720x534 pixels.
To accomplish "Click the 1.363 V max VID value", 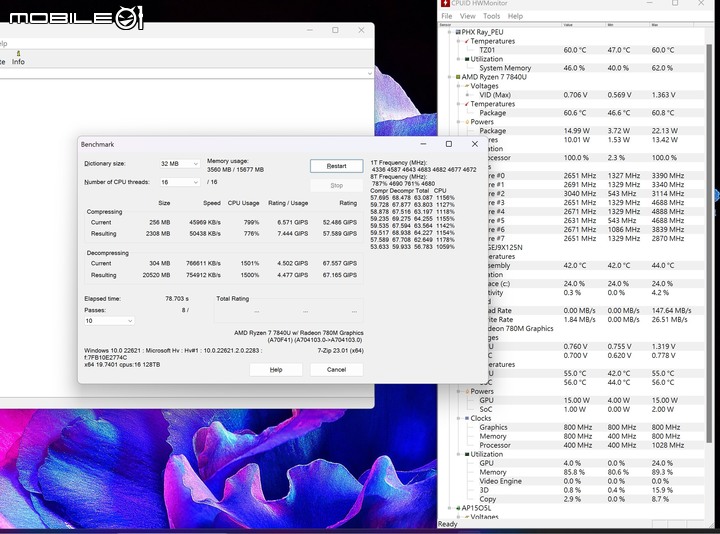I will [663, 95].
